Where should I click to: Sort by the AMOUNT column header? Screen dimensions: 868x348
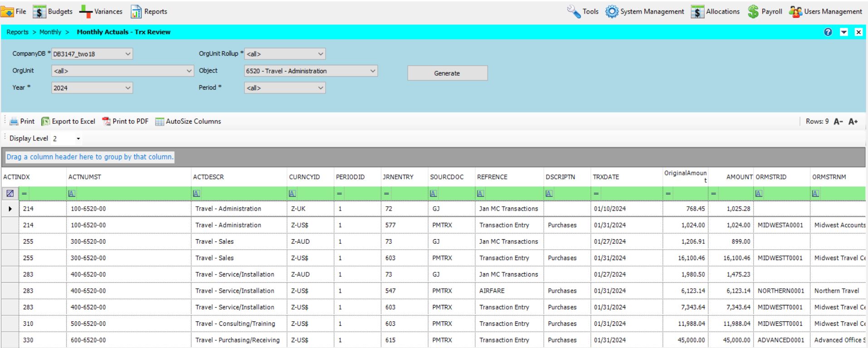(x=731, y=177)
